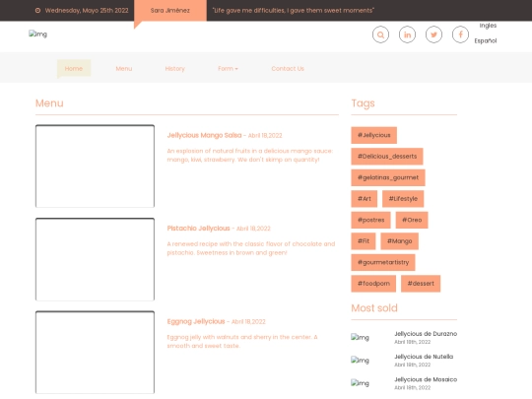532x399 pixels.
Task: Open the Menu navigation item
Action: coord(124,69)
